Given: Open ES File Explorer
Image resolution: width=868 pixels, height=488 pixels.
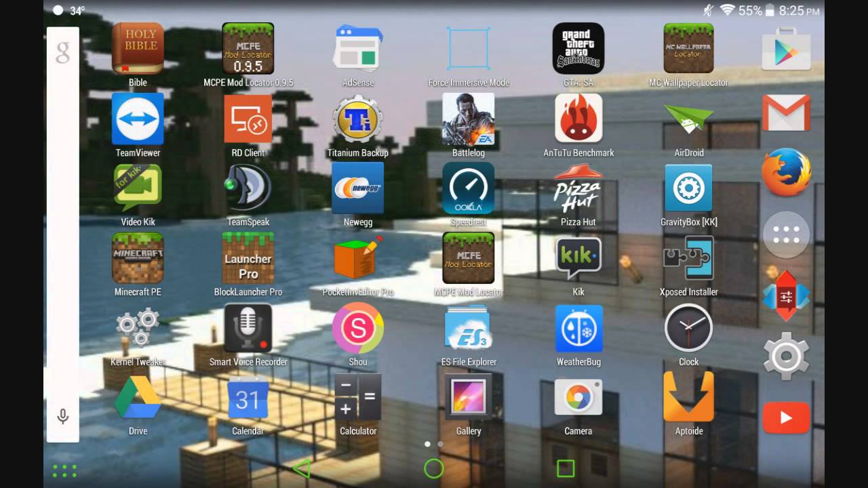Looking at the screenshot, I should pyautogui.click(x=469, y=328).
